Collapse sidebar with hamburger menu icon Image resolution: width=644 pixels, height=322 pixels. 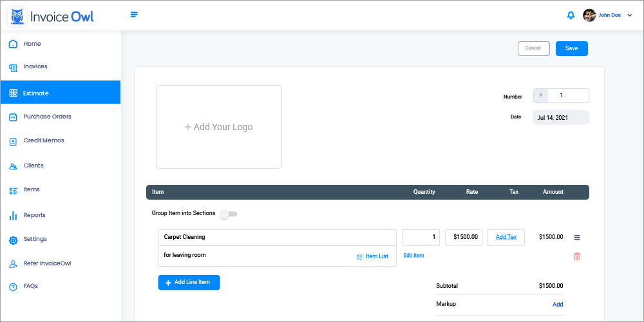point(134,15)
